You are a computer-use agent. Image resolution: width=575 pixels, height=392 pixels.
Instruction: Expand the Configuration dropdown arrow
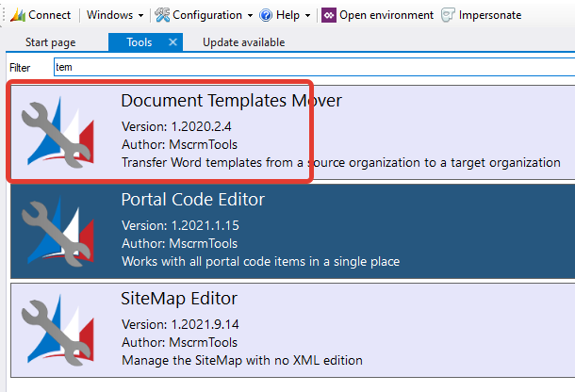[250, 16]
